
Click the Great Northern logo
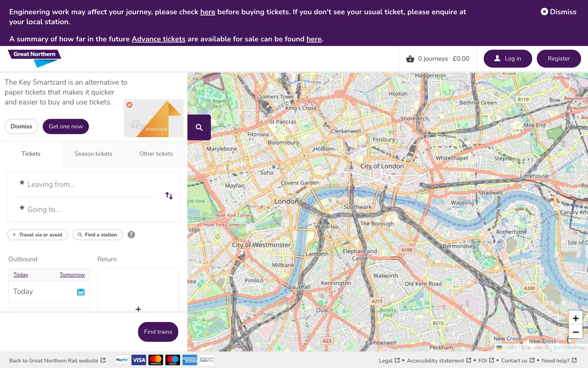point(35,59)
